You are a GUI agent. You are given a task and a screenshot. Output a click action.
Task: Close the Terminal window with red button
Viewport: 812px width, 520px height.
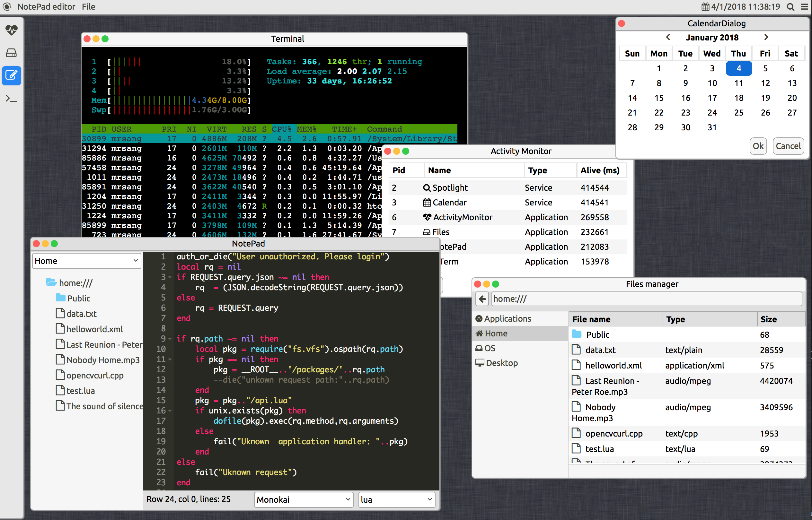[x=87, y=39]
